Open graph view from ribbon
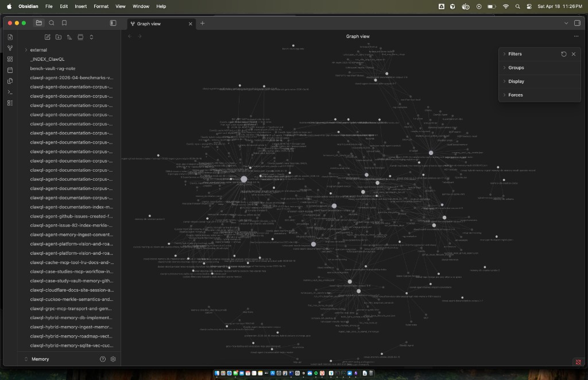Screen dimensions: 588x380 (x=10, y=48)
